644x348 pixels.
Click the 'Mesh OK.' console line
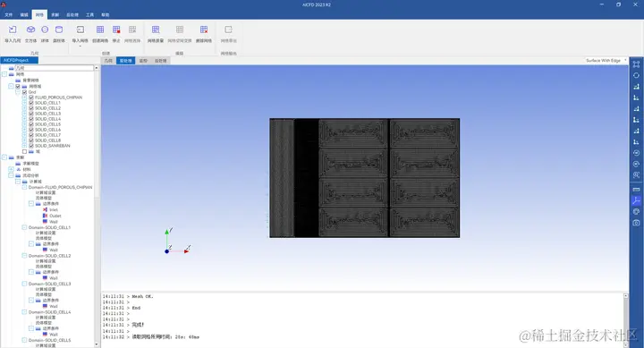pos(142,296)
